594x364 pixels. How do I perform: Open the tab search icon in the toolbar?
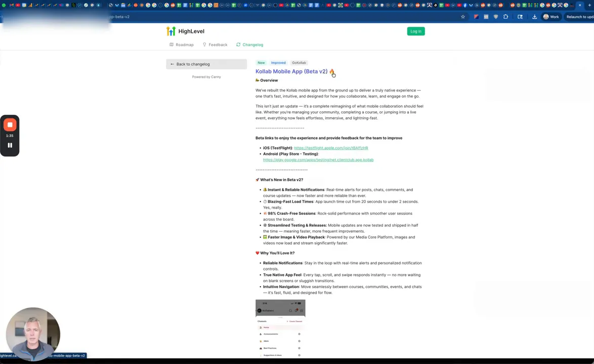(x=520, y=17)
